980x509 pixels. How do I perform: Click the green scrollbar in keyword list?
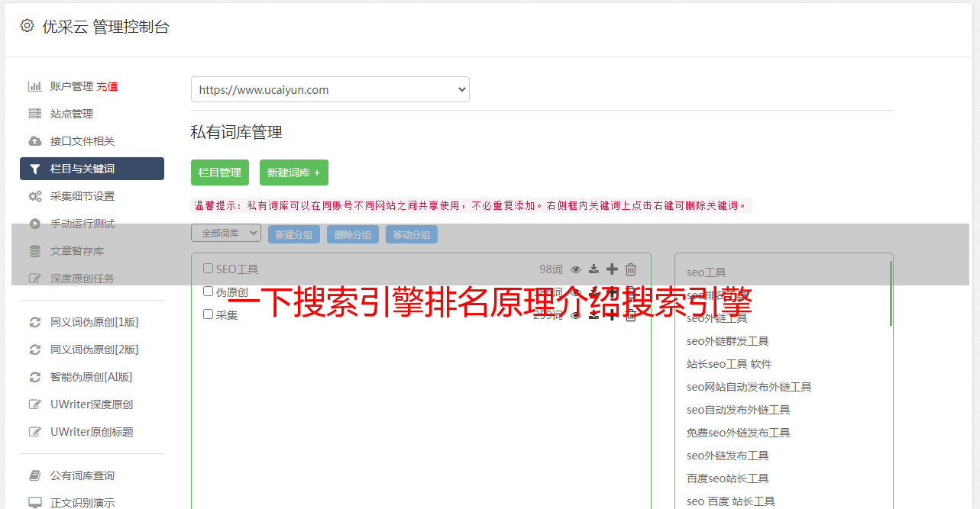[891, 293]
